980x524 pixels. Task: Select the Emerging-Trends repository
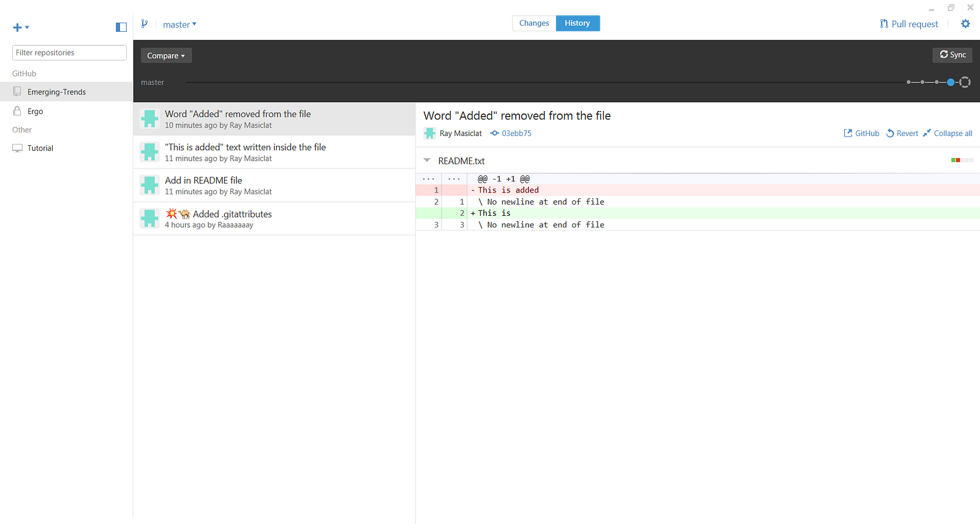point(66,92)
